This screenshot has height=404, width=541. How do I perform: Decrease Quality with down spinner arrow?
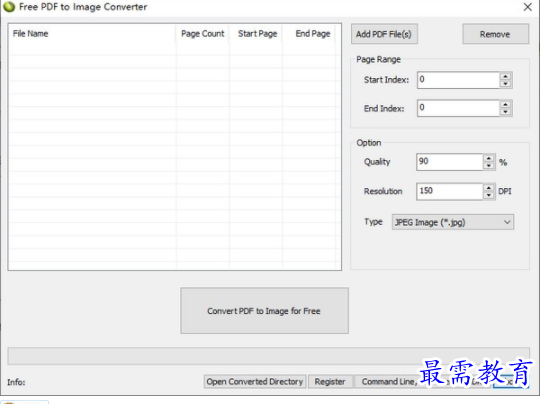tap(489, 166)
